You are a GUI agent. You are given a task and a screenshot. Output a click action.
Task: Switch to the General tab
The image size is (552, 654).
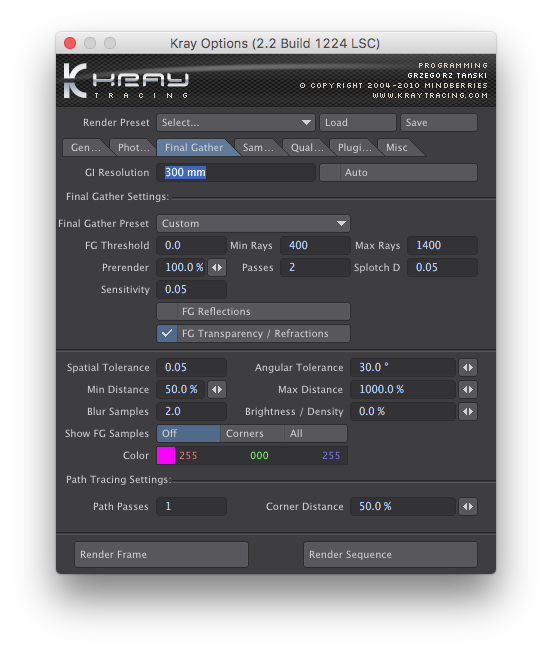coord(85,148)
